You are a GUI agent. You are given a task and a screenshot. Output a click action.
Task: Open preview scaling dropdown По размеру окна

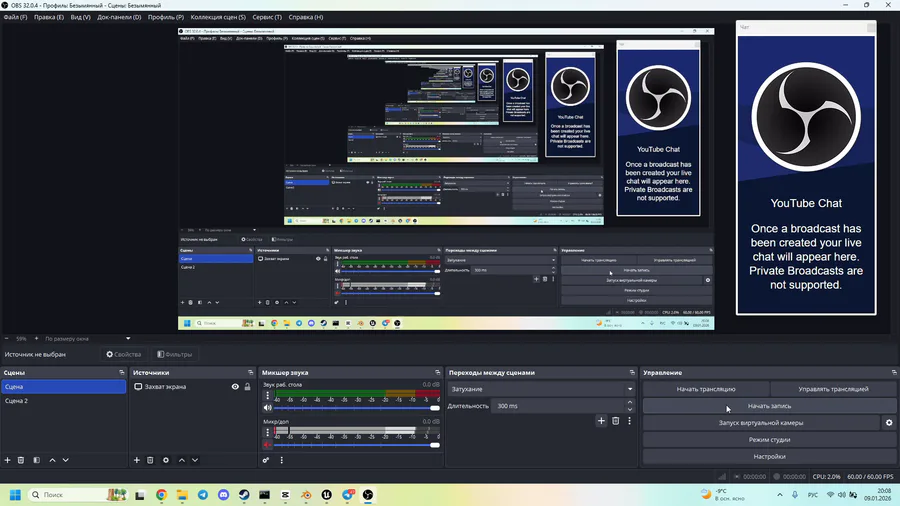87,338
